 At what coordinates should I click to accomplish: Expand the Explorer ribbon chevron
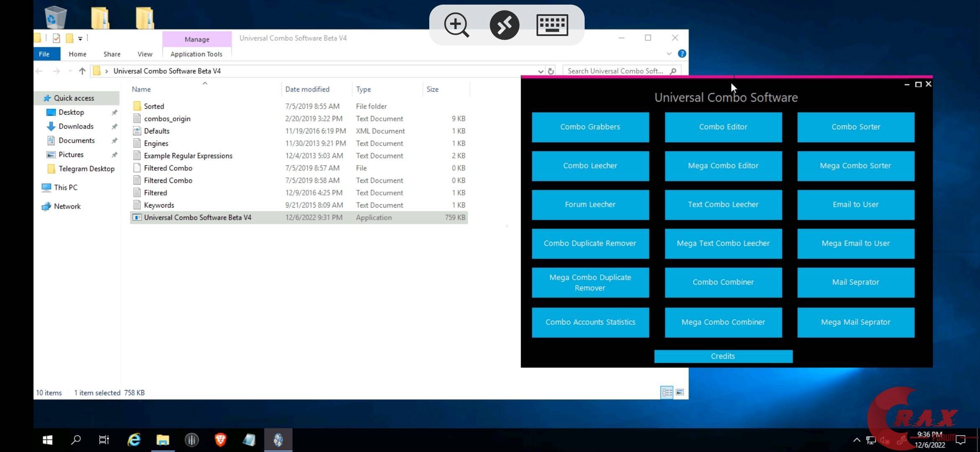click(x=669, y=54)
